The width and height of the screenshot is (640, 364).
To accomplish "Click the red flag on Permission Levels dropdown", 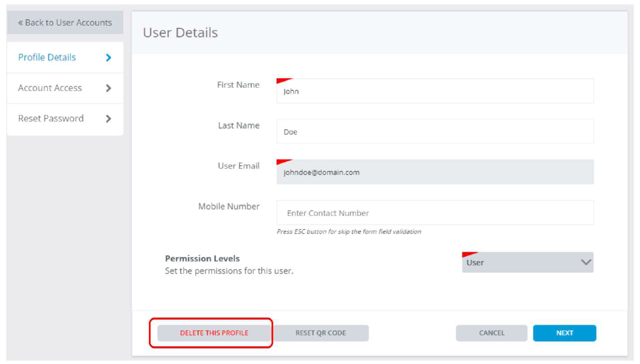I will click(470, 255).
